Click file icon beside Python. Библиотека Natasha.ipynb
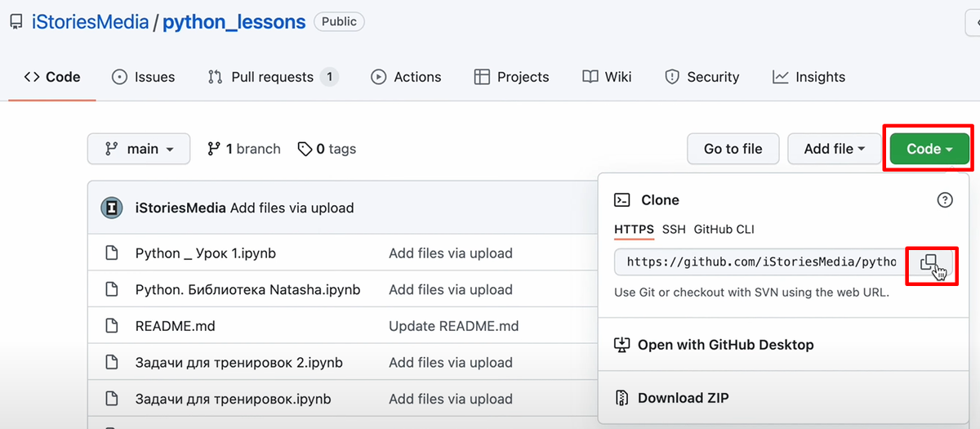 click(112, 289)
